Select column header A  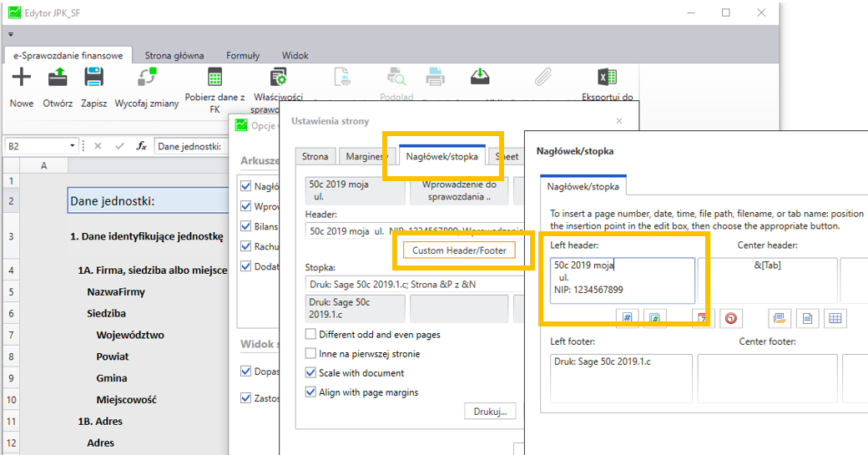tap(43, 165)
